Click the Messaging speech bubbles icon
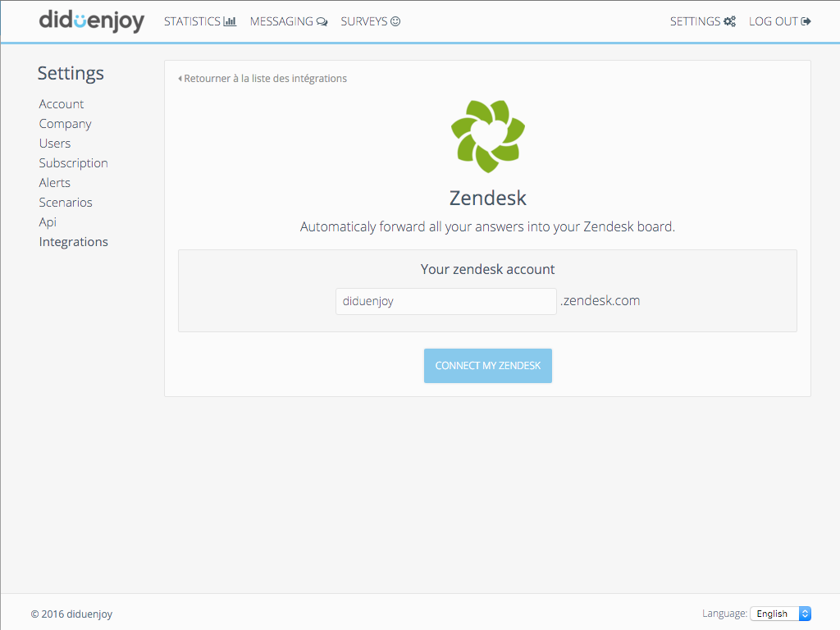Screen dimensions: 840x630 tap(322, 22)
